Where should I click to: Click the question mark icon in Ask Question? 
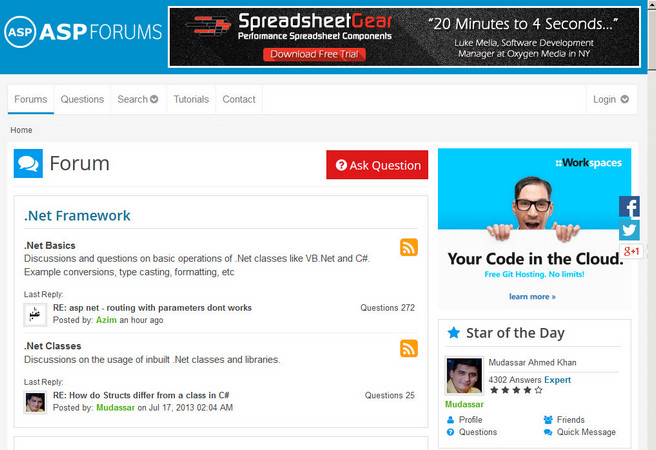click(341, 165)
